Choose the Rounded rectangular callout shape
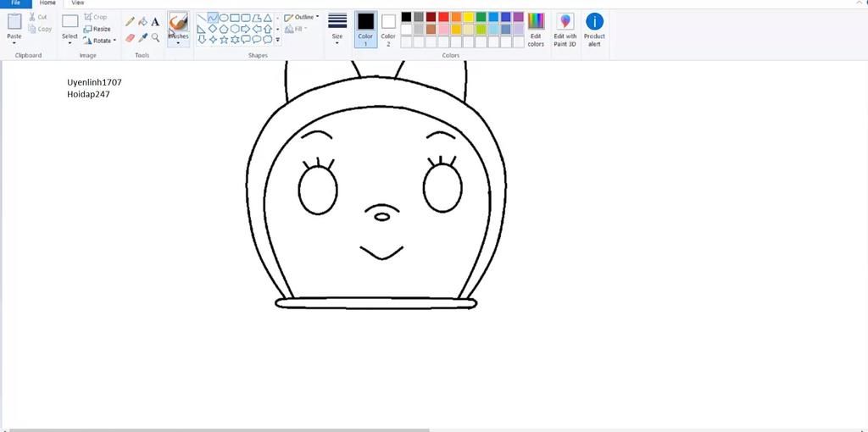This screenshot has height=432, width=868. (246, 40)
